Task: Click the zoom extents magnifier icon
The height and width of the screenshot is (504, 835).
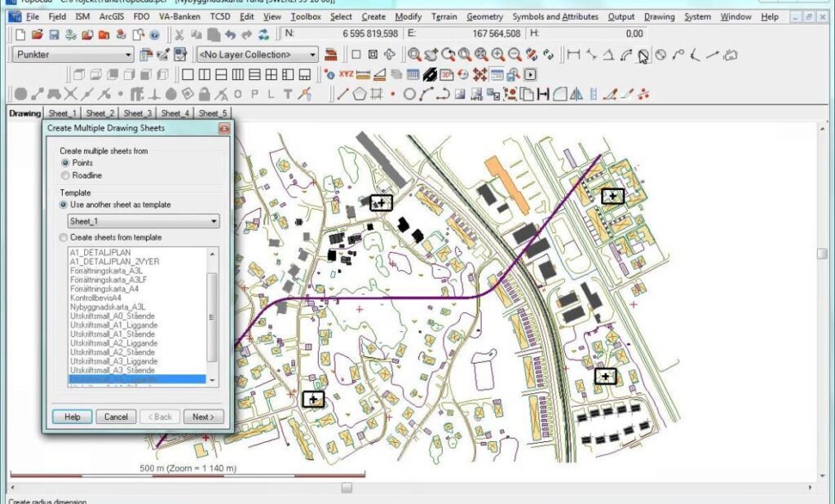Action: pyautogui.click(x=481, y=55)
